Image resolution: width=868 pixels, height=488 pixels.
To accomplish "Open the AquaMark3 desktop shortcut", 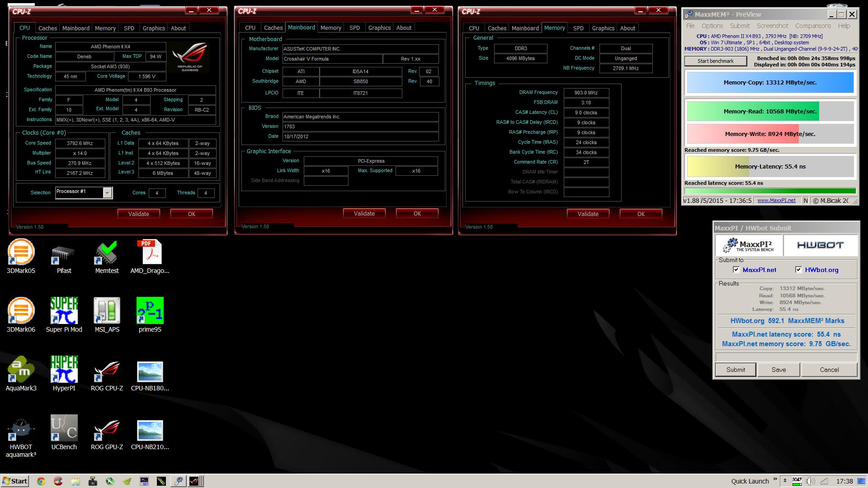I will point(21,374).
